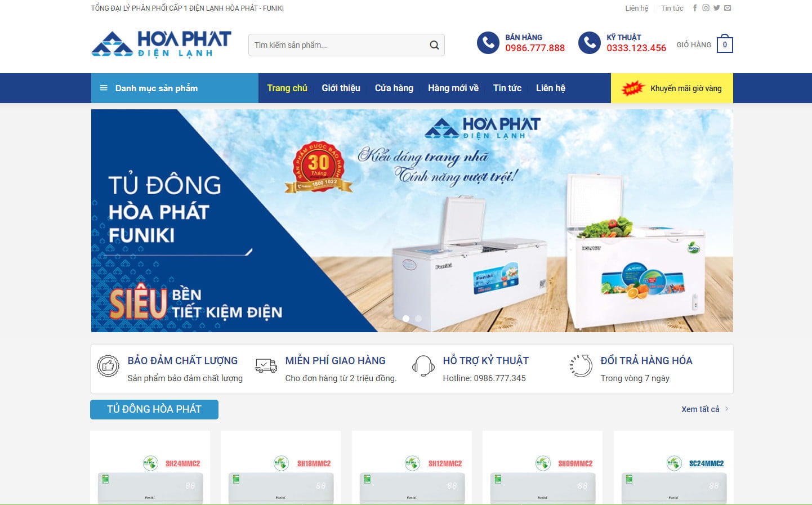This screenshot has width=812, height=505.
Task: Click the Kỹ thuật phone icon
Action: [590, 43]
